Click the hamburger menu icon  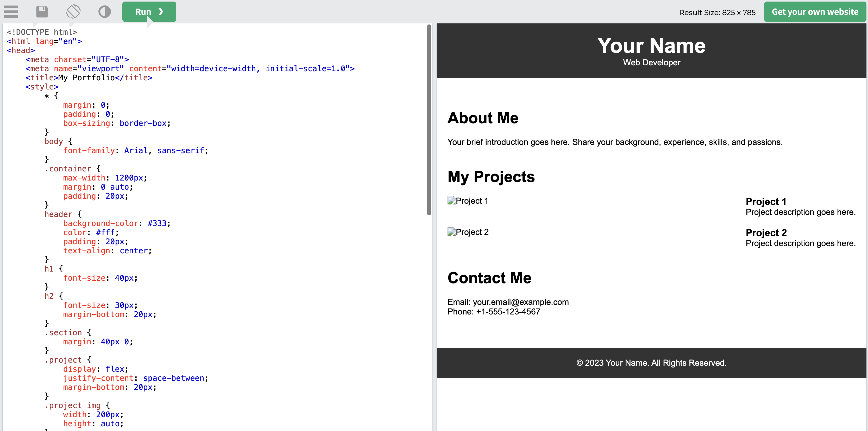[x=11, y=11]
